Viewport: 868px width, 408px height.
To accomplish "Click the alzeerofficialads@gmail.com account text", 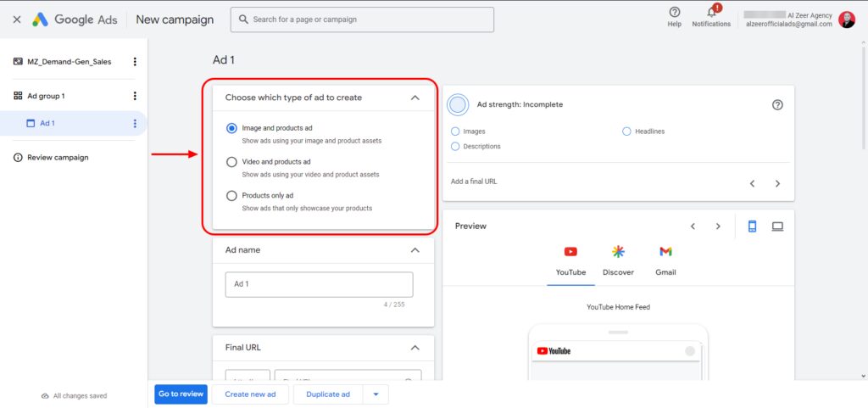I will pos(789,25).
